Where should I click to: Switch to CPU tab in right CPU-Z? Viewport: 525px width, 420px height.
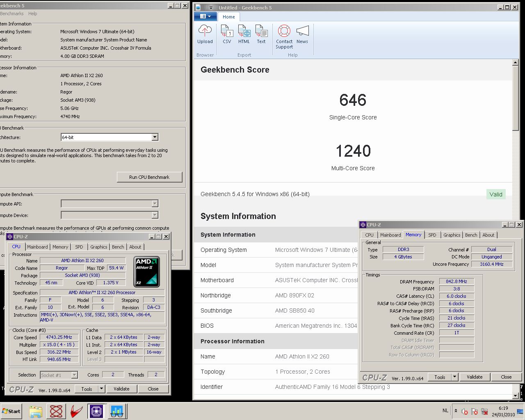tap(369, 235)
